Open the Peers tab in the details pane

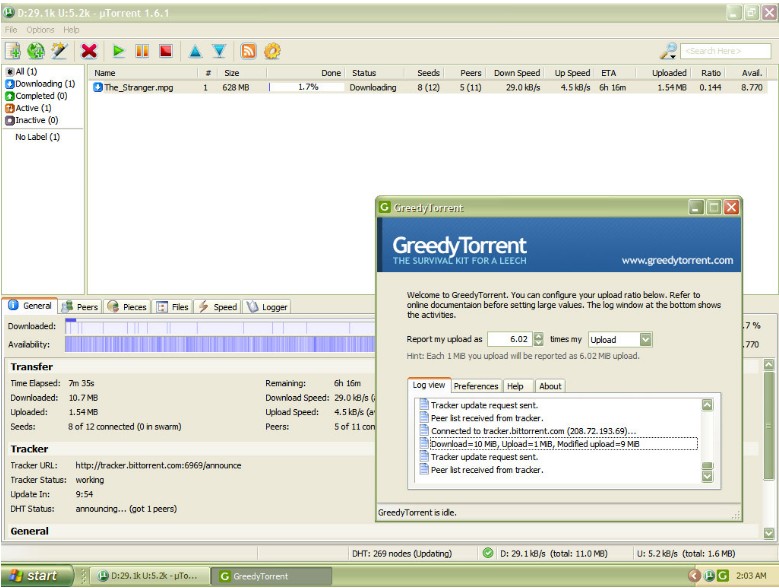click(x=80, y=306)
